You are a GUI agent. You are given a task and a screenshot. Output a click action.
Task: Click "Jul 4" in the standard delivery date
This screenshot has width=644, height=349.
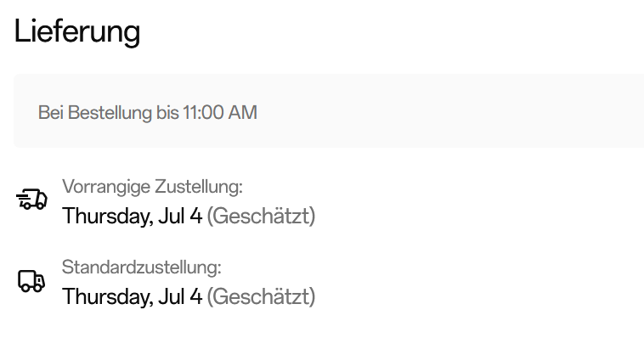(x=180, y=297)
